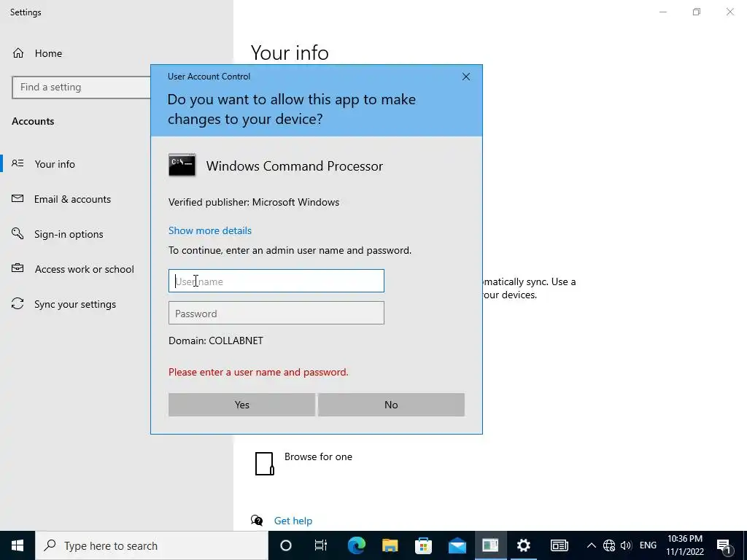The height and width of the screenshot is (560, 747).
Task: Focus the Password field
Action: click(x=276, y=313)
